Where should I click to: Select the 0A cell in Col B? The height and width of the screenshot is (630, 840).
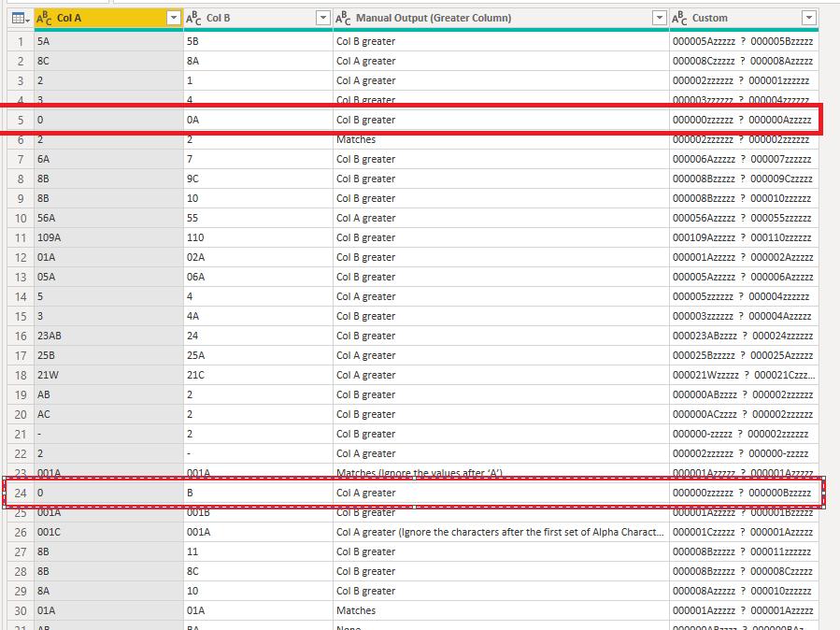tap(258, 120)
